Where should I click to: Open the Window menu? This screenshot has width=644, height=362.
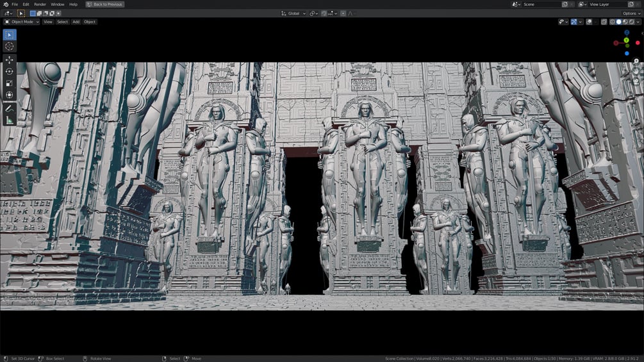pyautogui.click(x=58, y=4)
